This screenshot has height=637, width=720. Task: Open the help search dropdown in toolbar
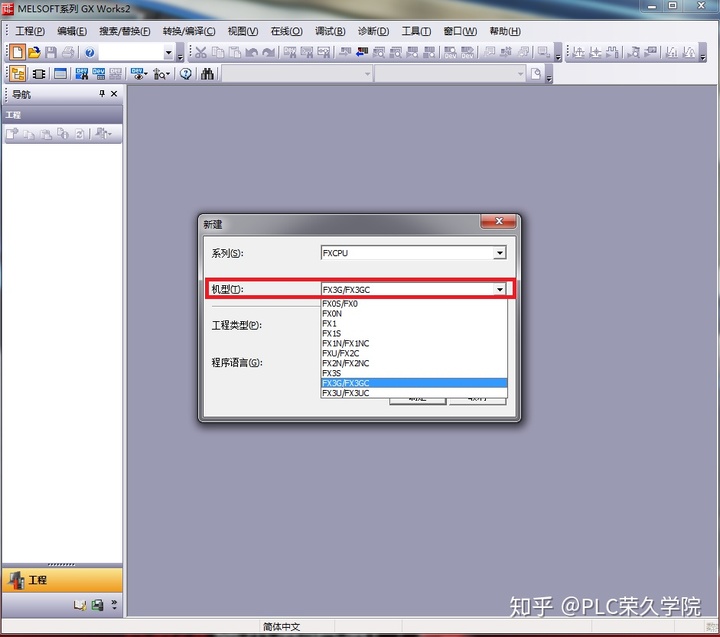pyautogui.click(x=168, y=53)
